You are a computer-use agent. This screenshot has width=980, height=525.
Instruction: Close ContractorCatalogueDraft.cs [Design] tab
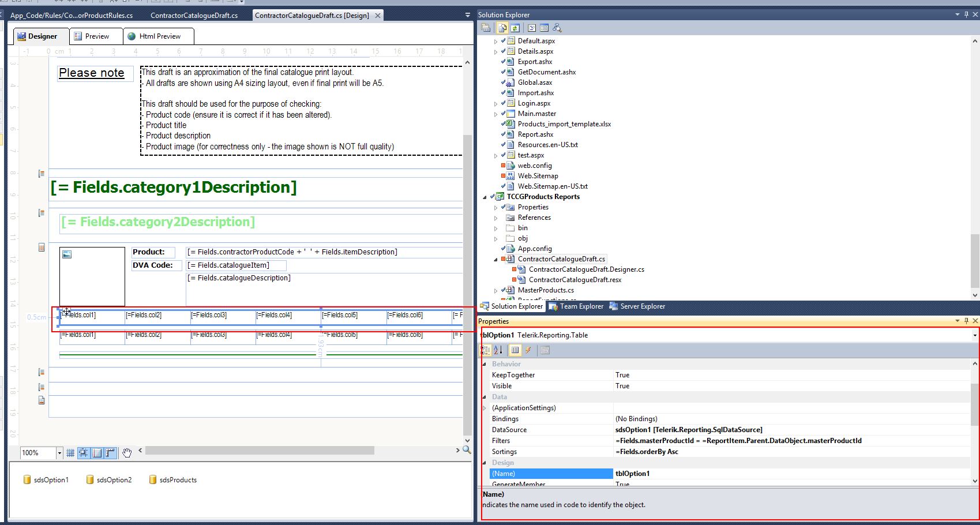click(x=378, y=16)
